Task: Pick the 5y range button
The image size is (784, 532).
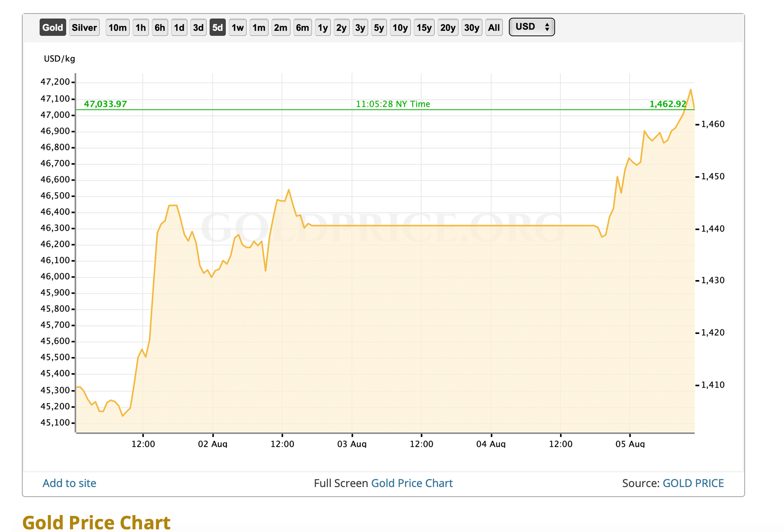Action: (x=379, y=27)
